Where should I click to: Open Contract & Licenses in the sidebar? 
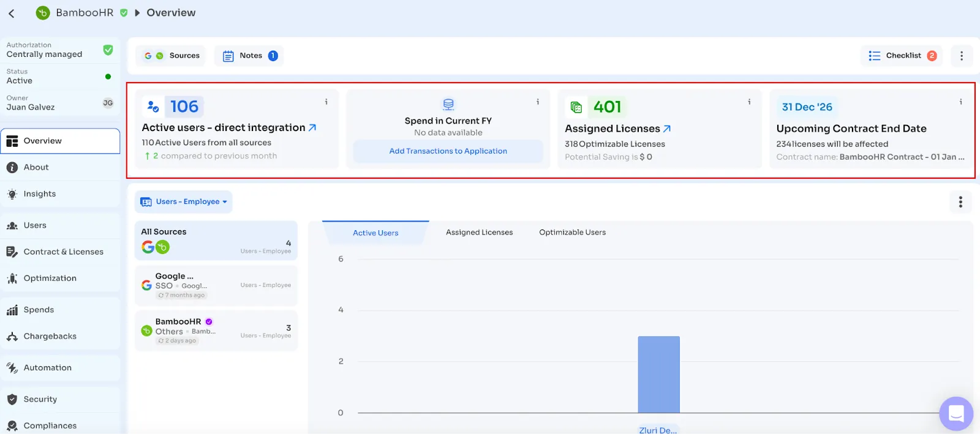[61, 252]
